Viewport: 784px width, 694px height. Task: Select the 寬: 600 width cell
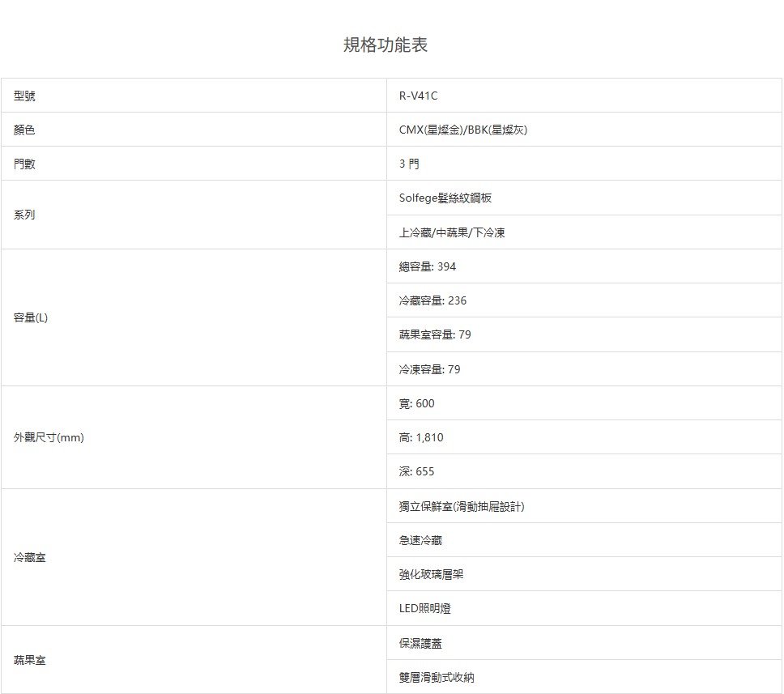tap(417, 403)
